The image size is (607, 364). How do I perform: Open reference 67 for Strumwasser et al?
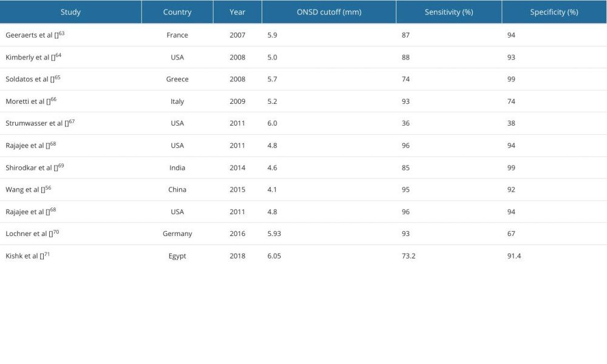(x=72, y=121)
